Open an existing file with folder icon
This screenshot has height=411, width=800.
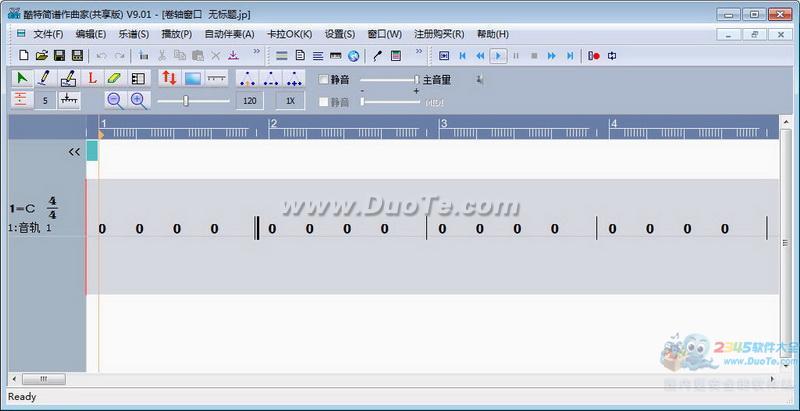(x=42, y=56)
